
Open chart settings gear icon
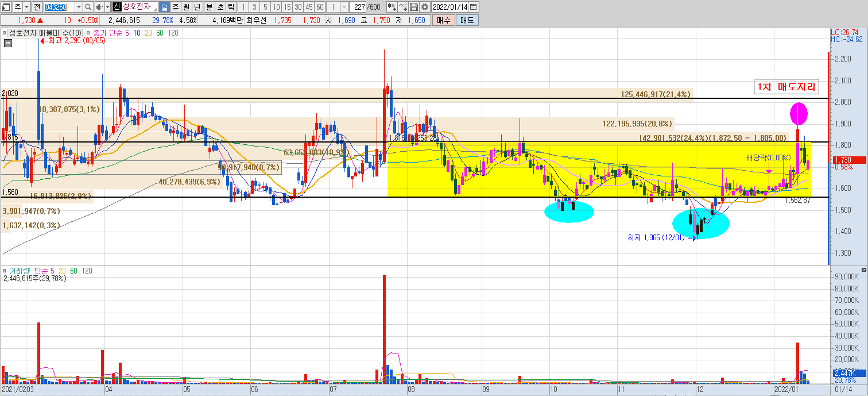click(x=425, y=7)
